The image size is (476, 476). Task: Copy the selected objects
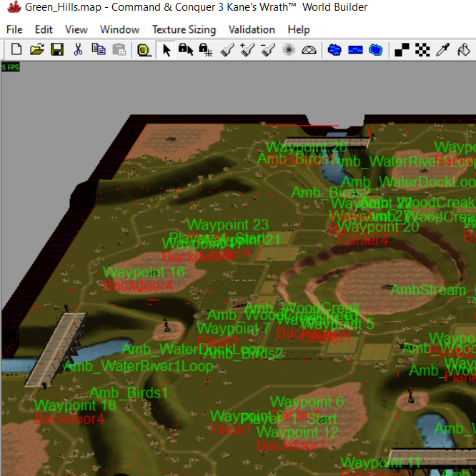coord(99,49)
